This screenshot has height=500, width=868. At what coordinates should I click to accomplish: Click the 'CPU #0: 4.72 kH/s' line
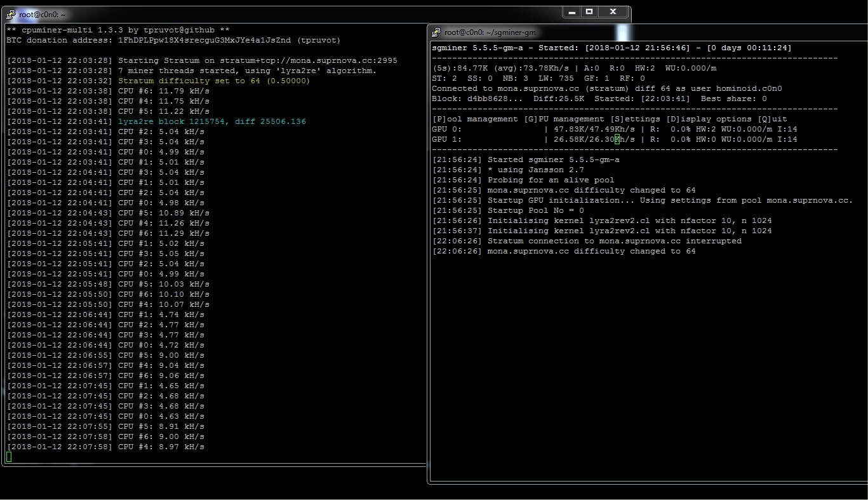point(105,345)
